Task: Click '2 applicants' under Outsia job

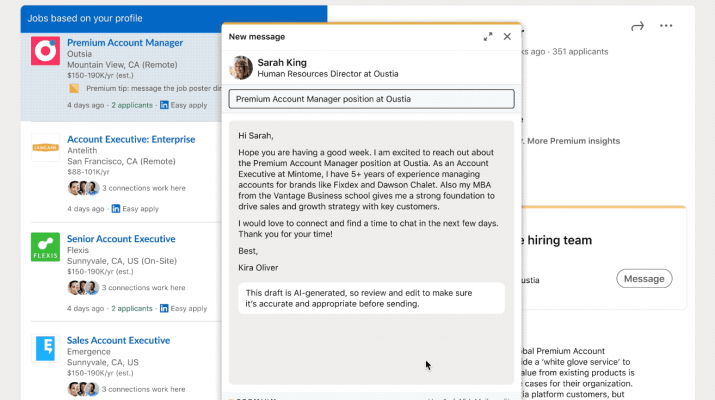Action: [x=132, y=105]
